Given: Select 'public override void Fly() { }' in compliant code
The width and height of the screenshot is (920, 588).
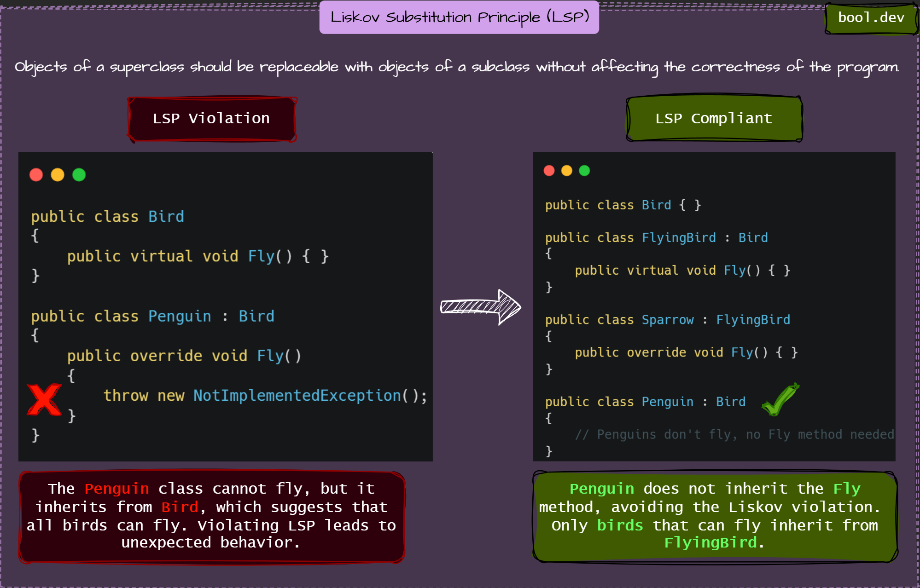Looking at the screenshot, I should click(686, 352).
